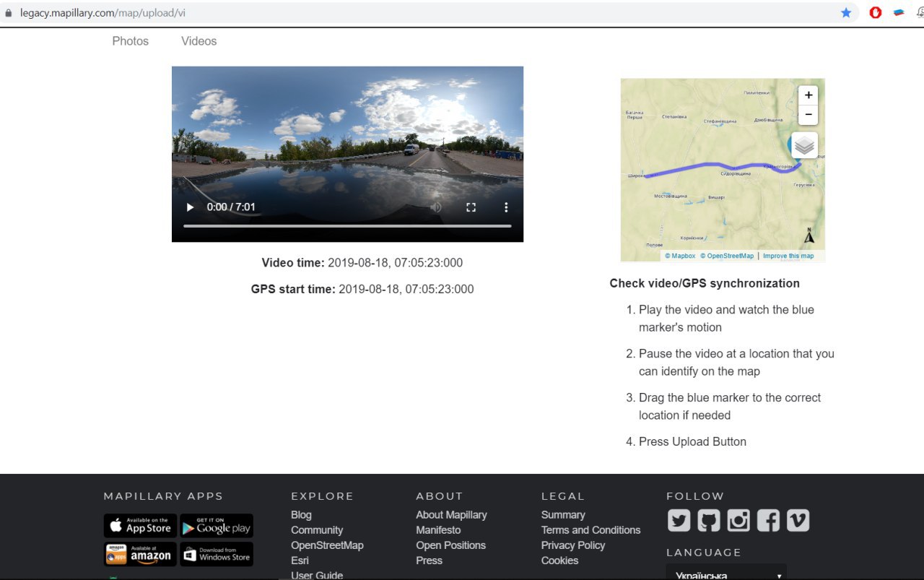Open the map layers selector
The image size is (924, 580).
tap(805, 146)
